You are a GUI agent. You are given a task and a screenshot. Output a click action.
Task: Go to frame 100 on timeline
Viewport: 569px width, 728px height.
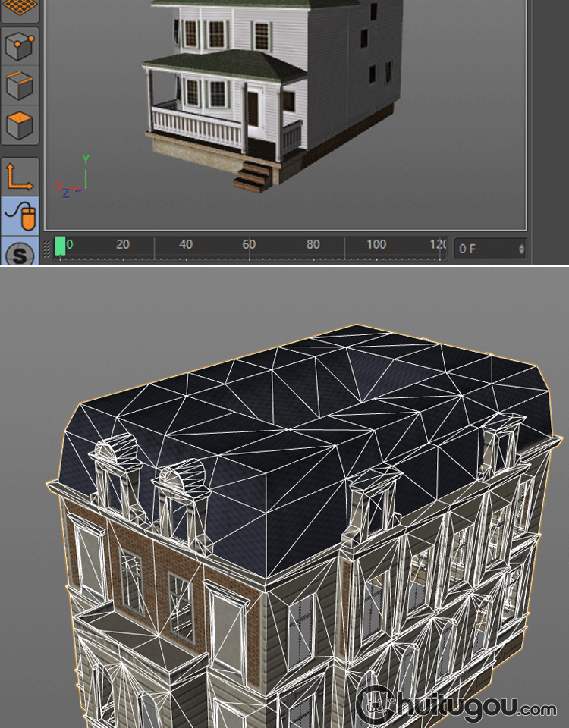[x=376, y=245]
